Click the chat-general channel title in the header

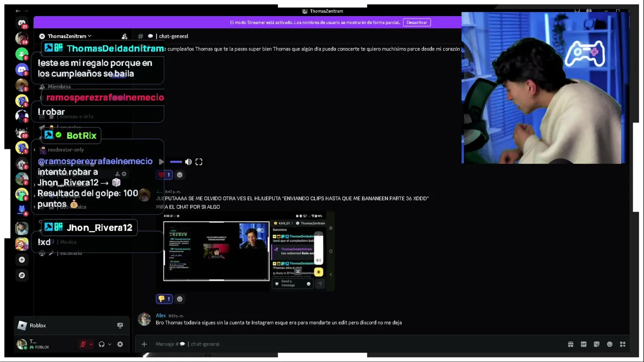pos(174,36)
